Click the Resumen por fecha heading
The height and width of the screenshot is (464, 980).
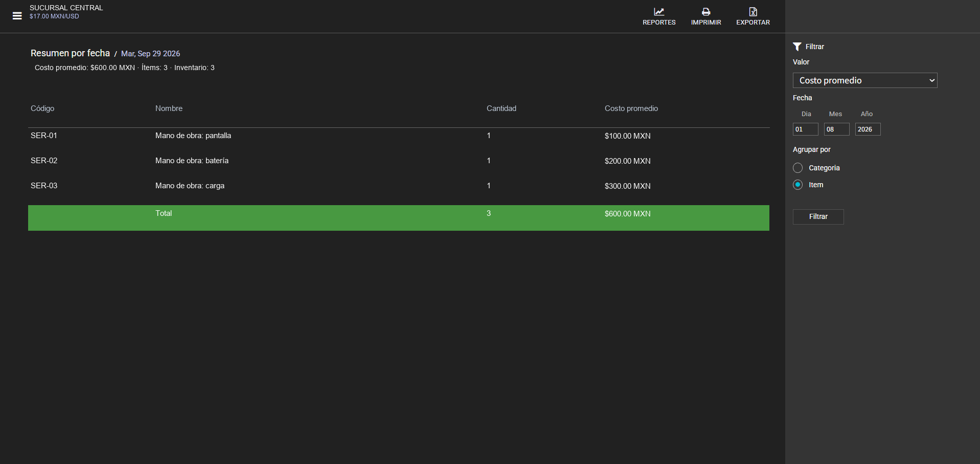point(70,53)
